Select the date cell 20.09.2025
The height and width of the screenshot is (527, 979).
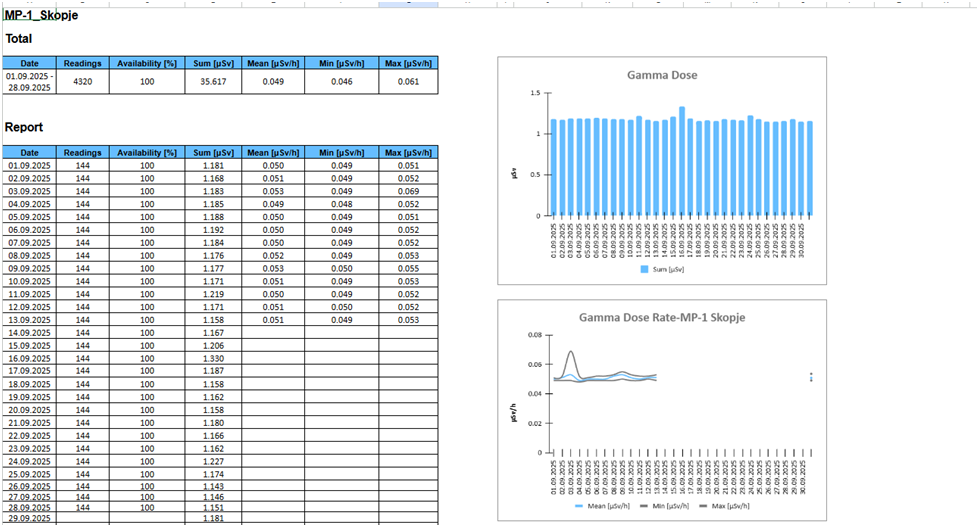[29, 410]
